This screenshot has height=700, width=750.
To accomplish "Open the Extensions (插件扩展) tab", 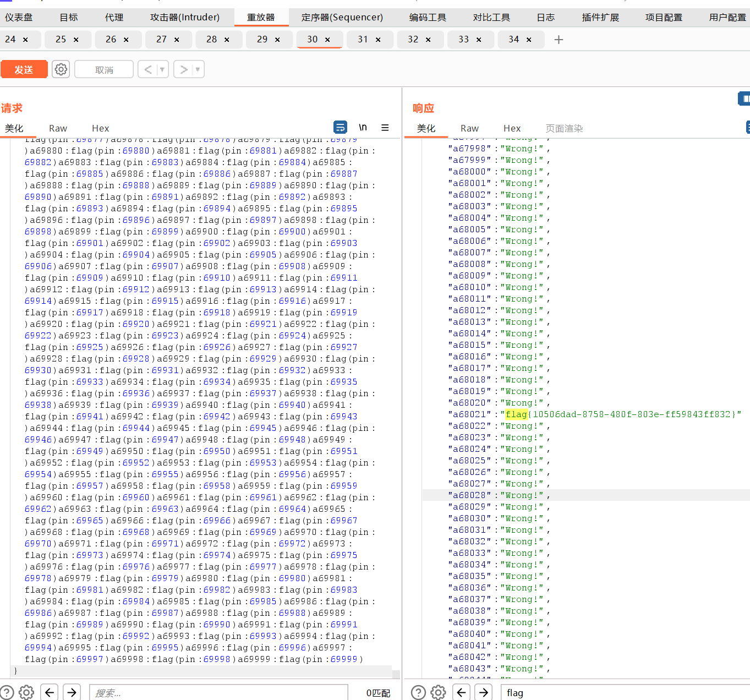I will pyautogui.click(x=600, y=18).
